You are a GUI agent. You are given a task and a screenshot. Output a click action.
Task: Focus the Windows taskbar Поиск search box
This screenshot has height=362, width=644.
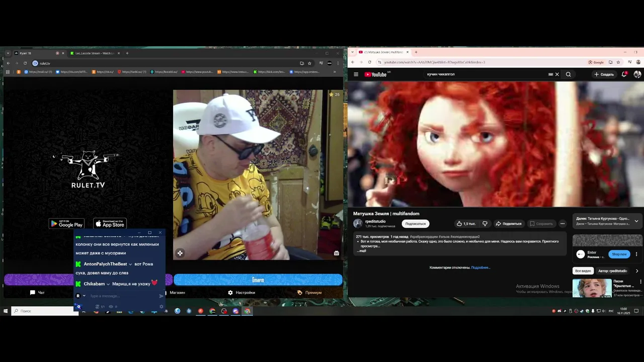(45, 311)
